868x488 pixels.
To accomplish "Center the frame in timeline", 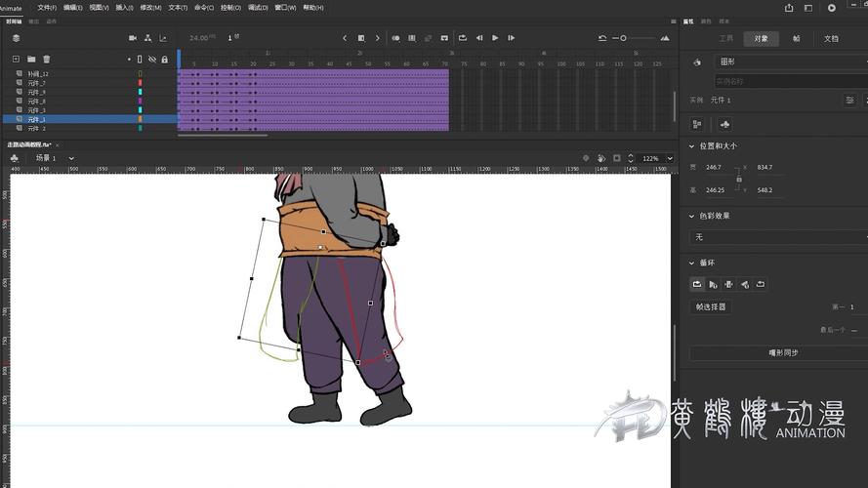I will (x=444, y=38).
